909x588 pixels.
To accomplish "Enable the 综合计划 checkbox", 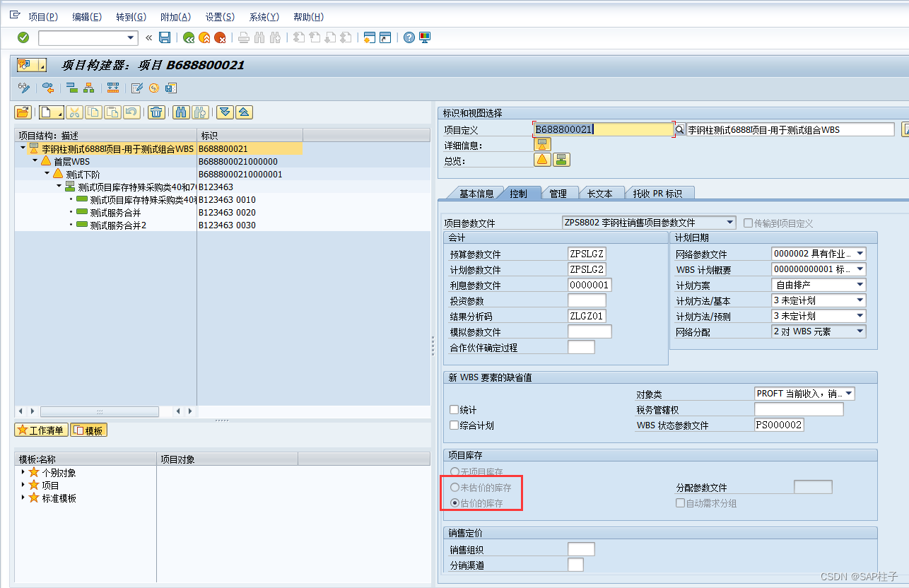I will tap(454, 425).
